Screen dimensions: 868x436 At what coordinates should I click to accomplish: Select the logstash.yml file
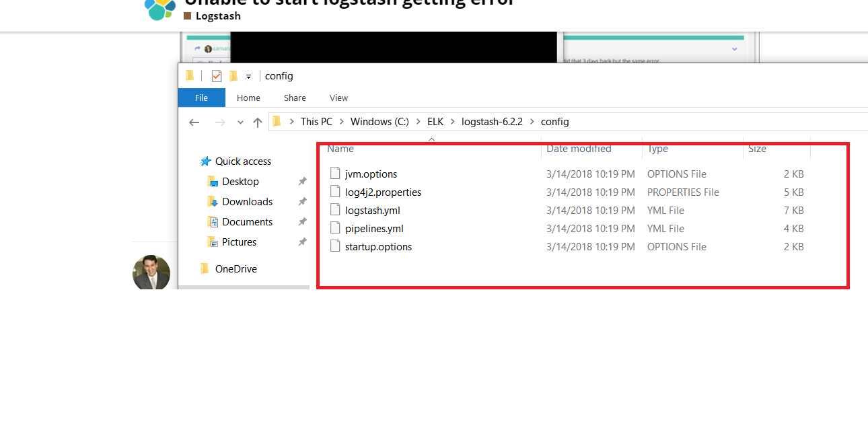pyautogui.click(x=372, y=211)
